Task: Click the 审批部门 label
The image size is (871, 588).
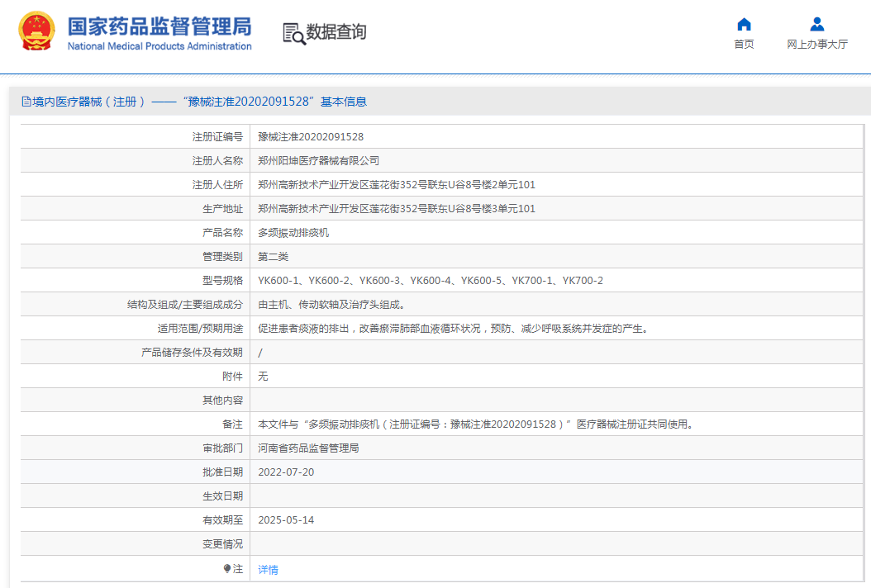Action: tap(223, 448)
